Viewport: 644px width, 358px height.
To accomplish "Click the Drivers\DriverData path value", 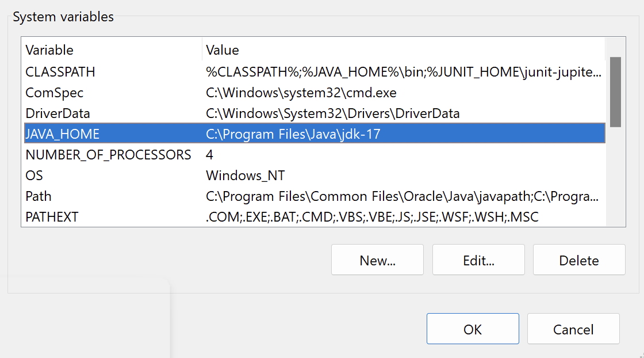I will point(333,113).
